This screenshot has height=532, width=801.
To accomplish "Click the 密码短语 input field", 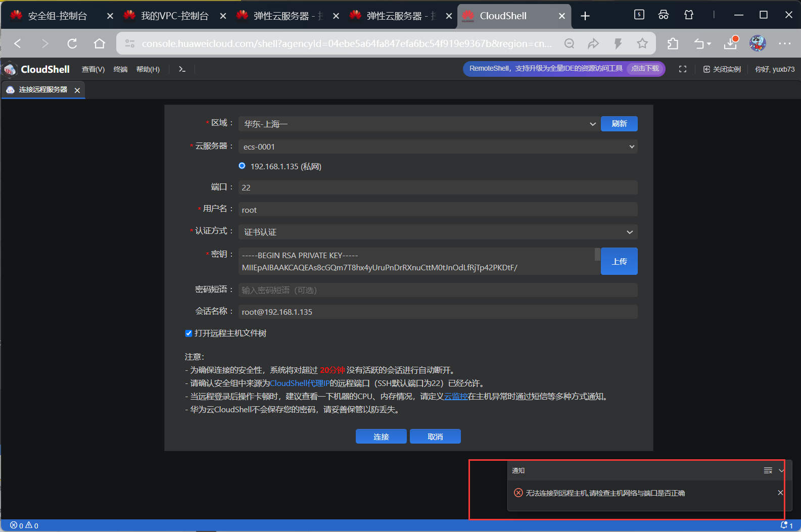I will click(x=438, y=290).
